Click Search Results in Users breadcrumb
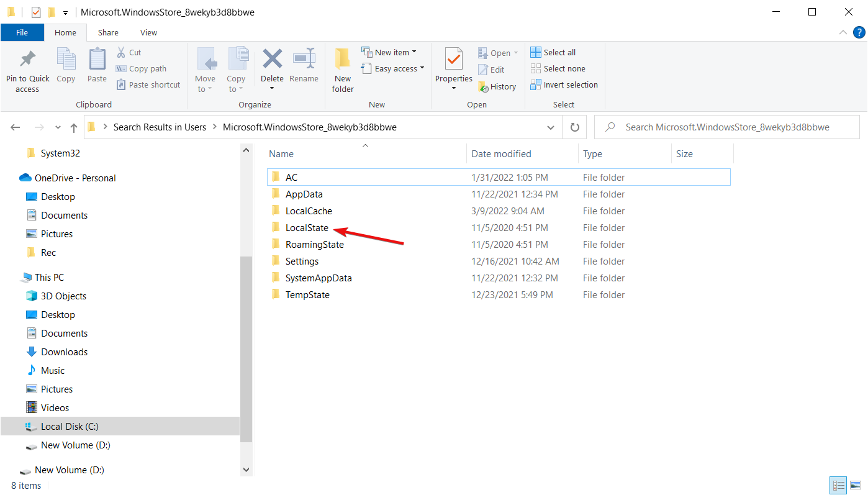Viewport: 868px width, 495px height. point(160,127)
